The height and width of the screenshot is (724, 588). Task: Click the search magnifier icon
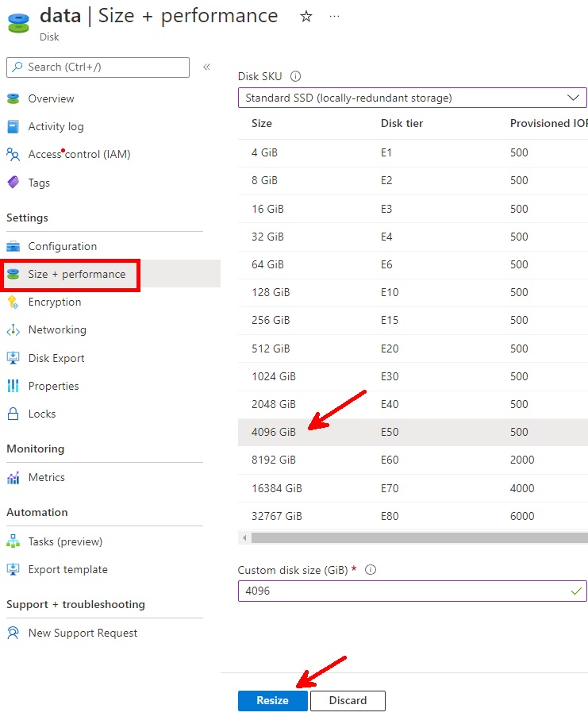pos(17,67)
